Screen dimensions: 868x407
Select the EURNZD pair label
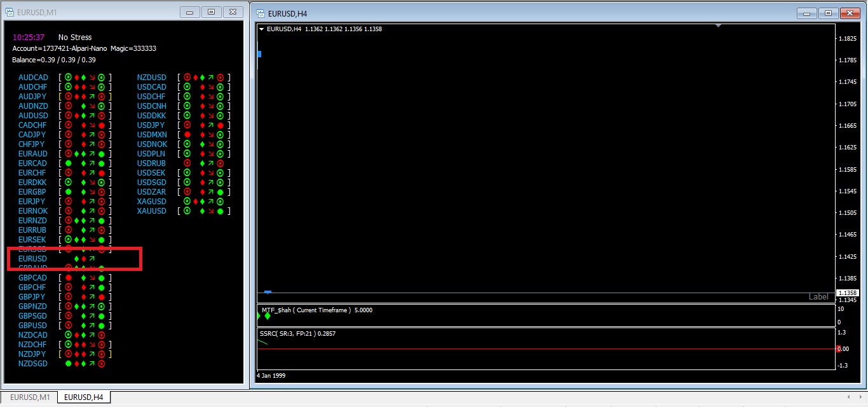(33, 221)
